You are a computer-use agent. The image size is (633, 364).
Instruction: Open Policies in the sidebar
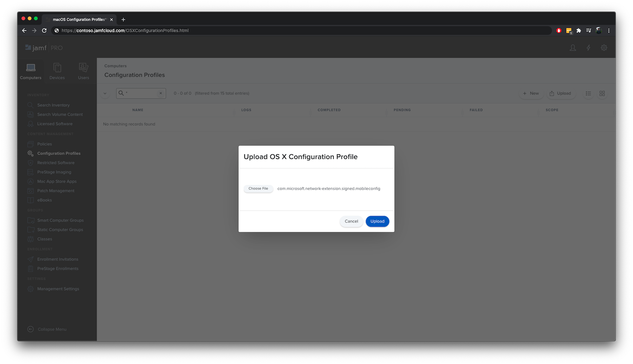pos(44,144)
